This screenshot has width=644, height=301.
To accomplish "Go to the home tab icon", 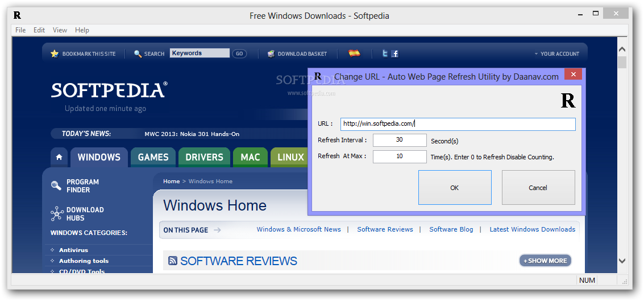I will pos(59,157).
